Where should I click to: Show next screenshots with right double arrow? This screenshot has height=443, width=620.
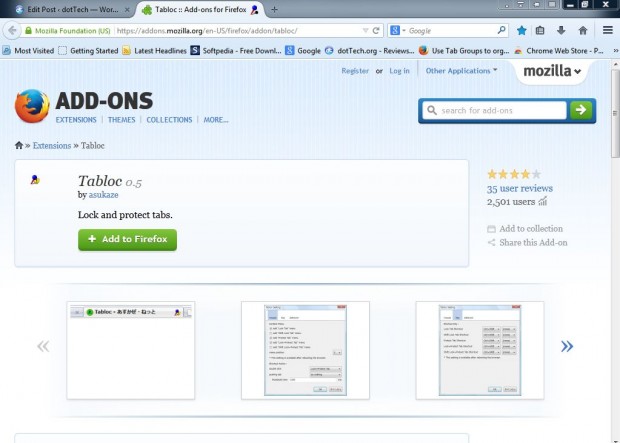coord(567,346)
